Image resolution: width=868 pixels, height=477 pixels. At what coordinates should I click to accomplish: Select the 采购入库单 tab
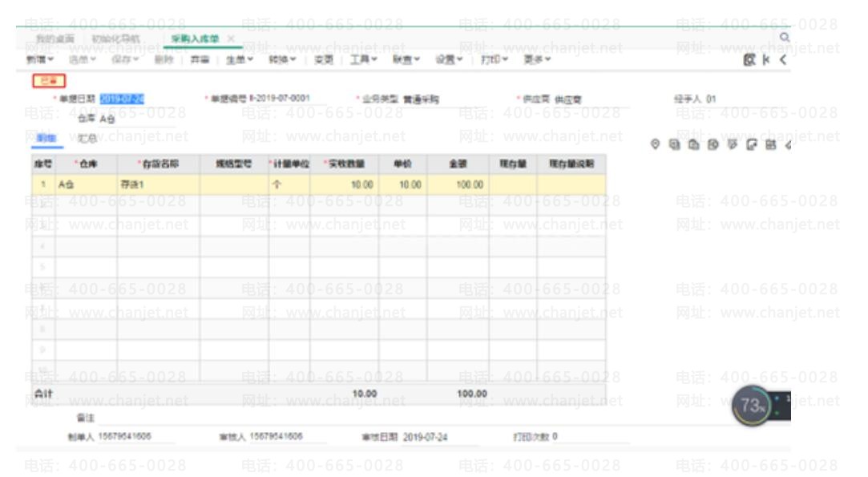pos(195,38)
